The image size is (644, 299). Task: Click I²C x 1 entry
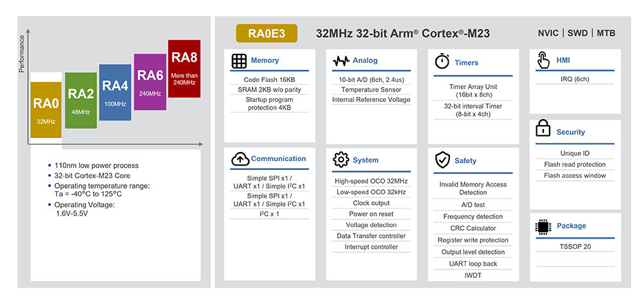(270, 214)
